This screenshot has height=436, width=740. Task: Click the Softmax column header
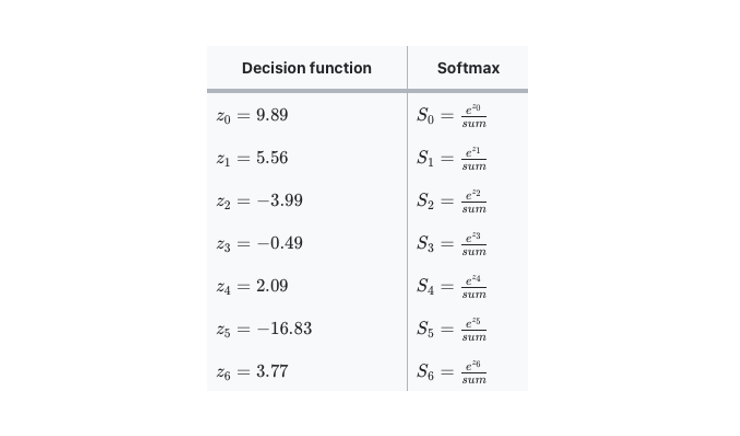point(468,68)
